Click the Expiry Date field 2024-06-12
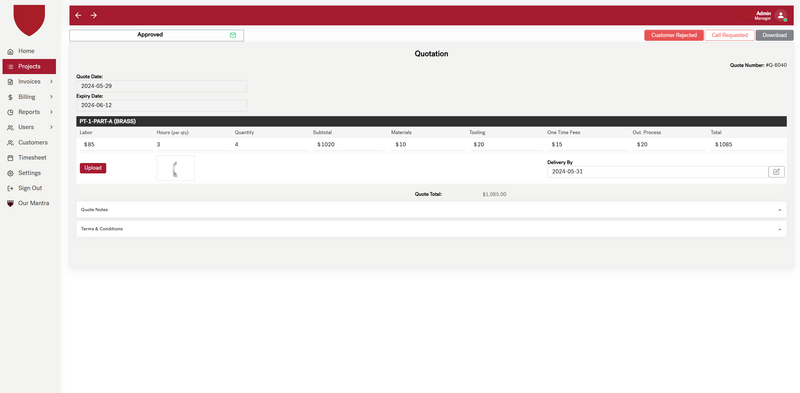The width and height of the screenshot is (800, 393). click(162, 105)
